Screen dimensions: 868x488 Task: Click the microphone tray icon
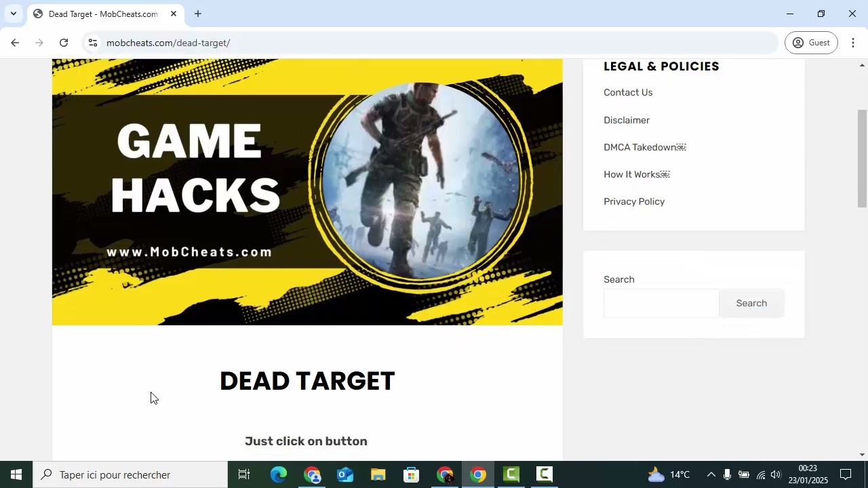pyautogui.click(x=727, y=474)
